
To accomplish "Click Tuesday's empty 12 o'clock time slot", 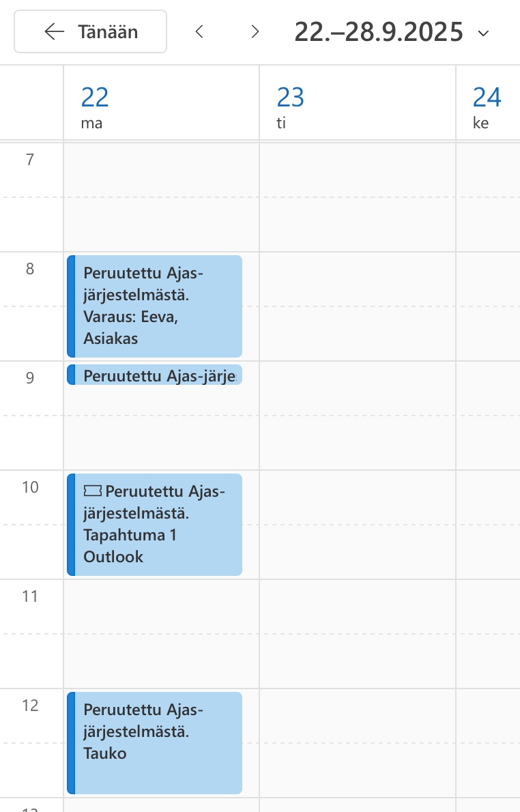I will (x=357, y=742).
